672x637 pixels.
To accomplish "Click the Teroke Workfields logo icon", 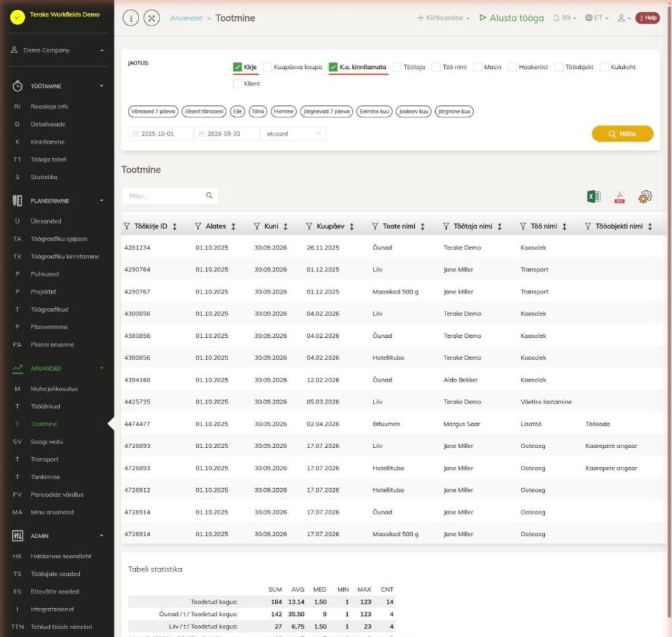I will pos(18,17).
